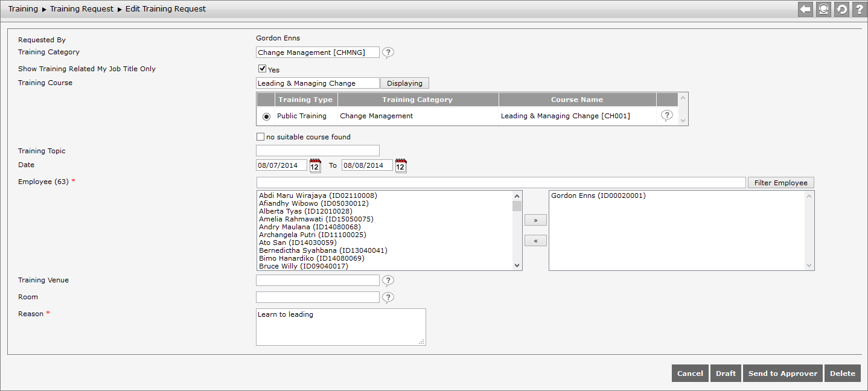The image size is (868, 391).
Task: Click the Filter Employee button
Action: point(780,182)
